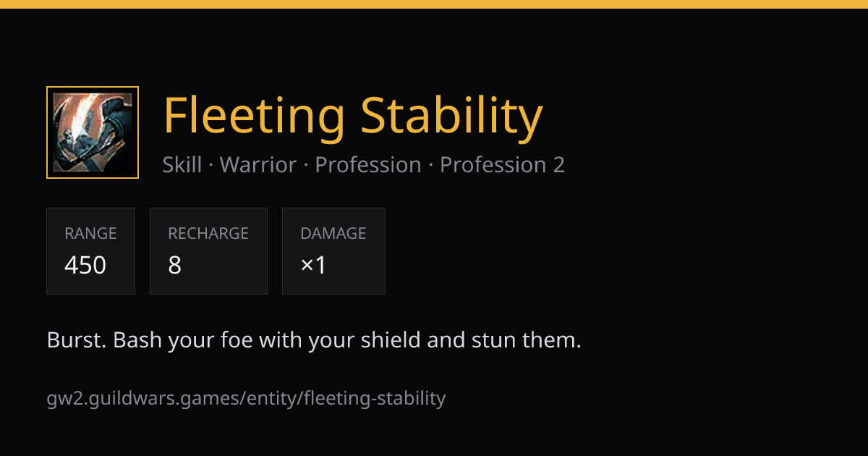This screenshot has width=868, height=456.
Task: Click the Profession 2 slot tag
Action: pyautogui.click(x=502, y=165)
